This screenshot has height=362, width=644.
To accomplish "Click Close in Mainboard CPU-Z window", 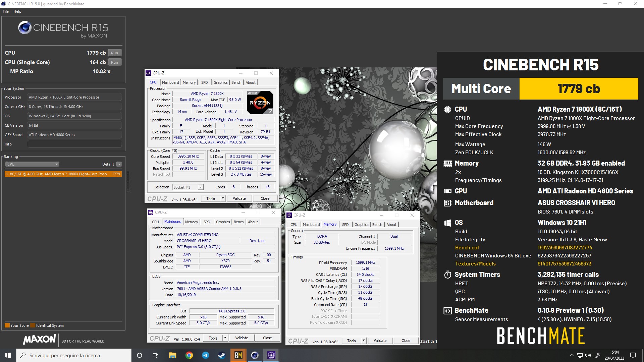I will click(267, 338).
